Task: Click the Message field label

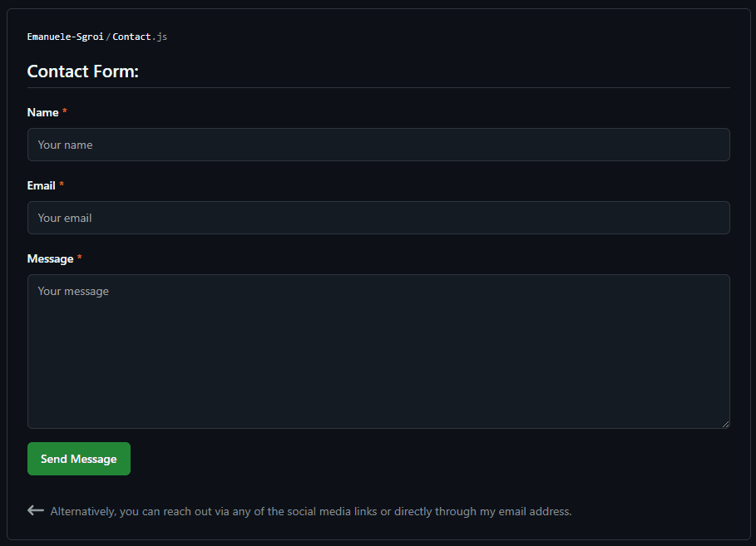Action: [50, 258]
